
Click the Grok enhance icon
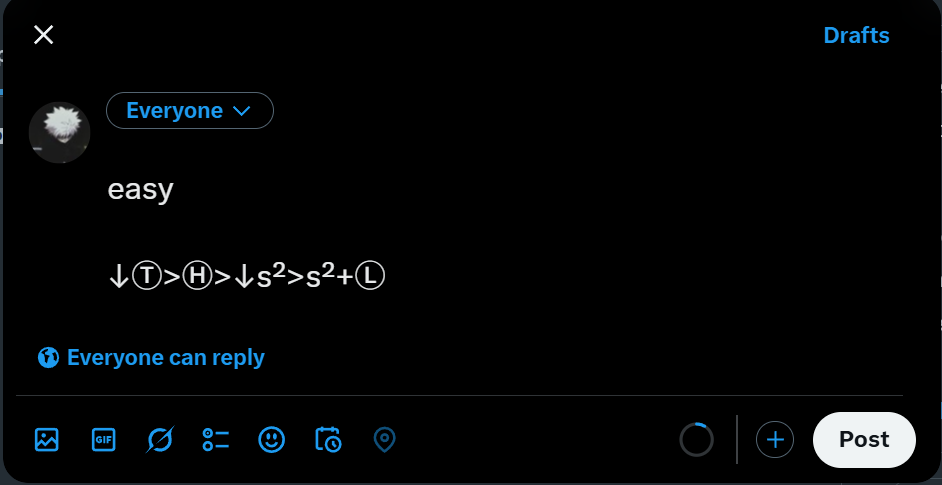(x=159, y=439)
